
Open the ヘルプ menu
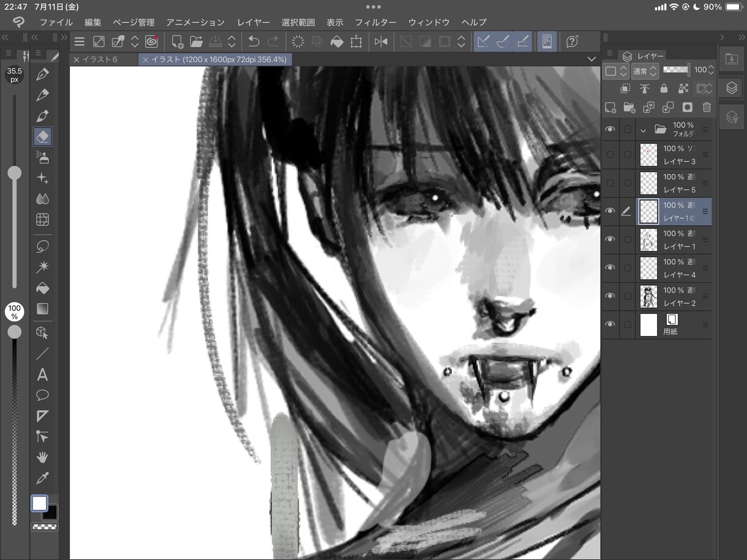pos(474,22)
